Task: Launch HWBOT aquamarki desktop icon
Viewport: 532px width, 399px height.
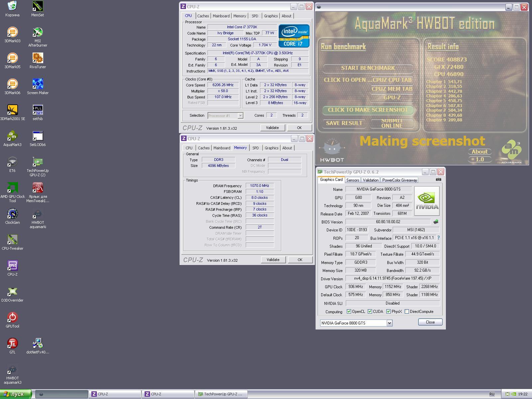Action: [38, 219]
